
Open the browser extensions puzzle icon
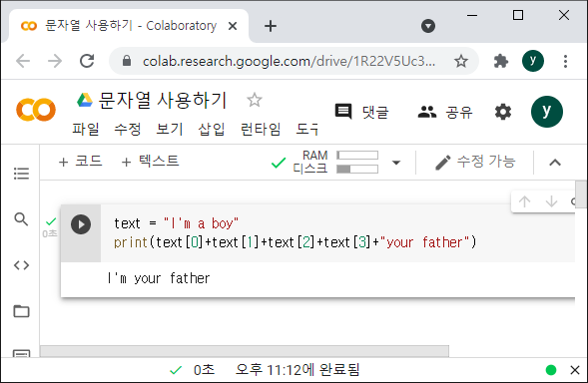pyautogui.click(x=501, y=61)
